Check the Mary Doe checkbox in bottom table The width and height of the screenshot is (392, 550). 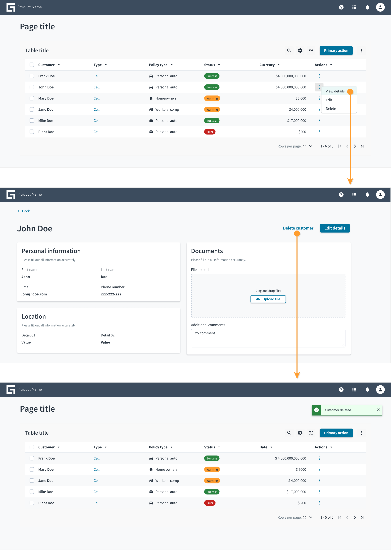tap(32, 470)
